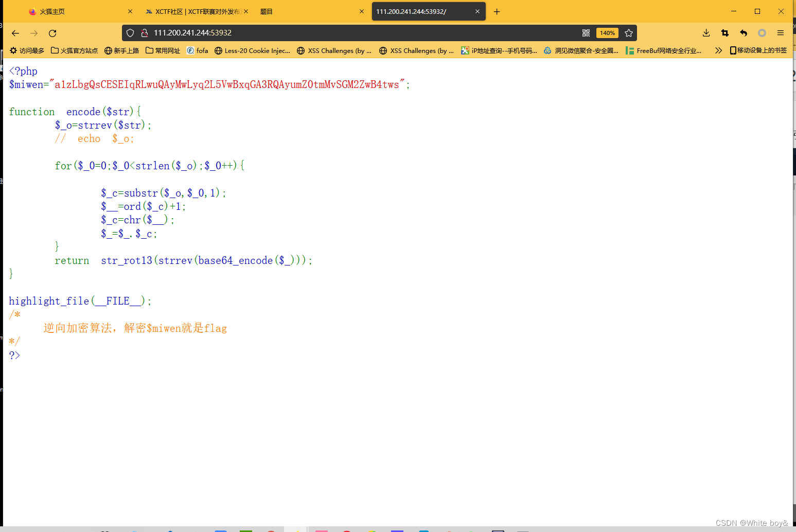Click the str_rot13 return statement line

183,260
